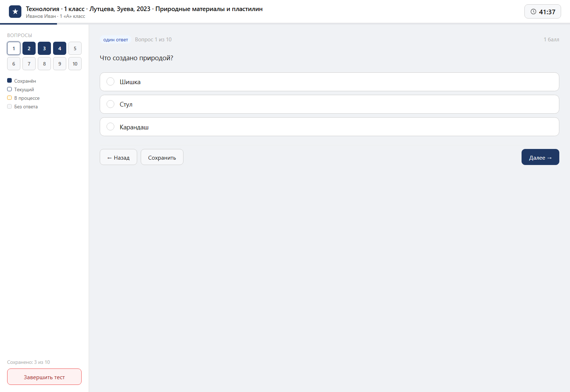Click current question 1 tile
Screen dimensions: 570x392
(14, 48)
